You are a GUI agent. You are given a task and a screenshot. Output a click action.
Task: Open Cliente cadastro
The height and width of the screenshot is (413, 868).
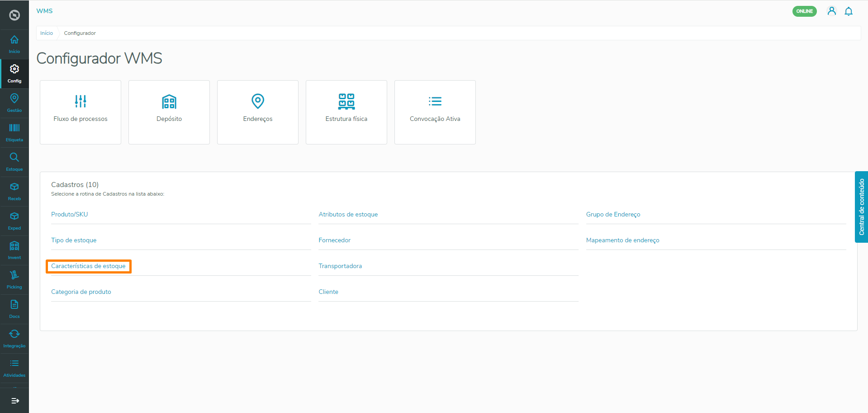point(328,292)
